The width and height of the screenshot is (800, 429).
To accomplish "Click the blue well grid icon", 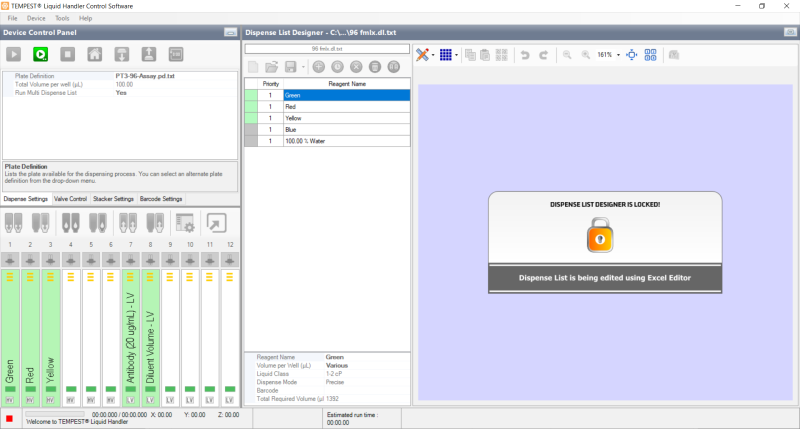I will [x=446, y=55].
